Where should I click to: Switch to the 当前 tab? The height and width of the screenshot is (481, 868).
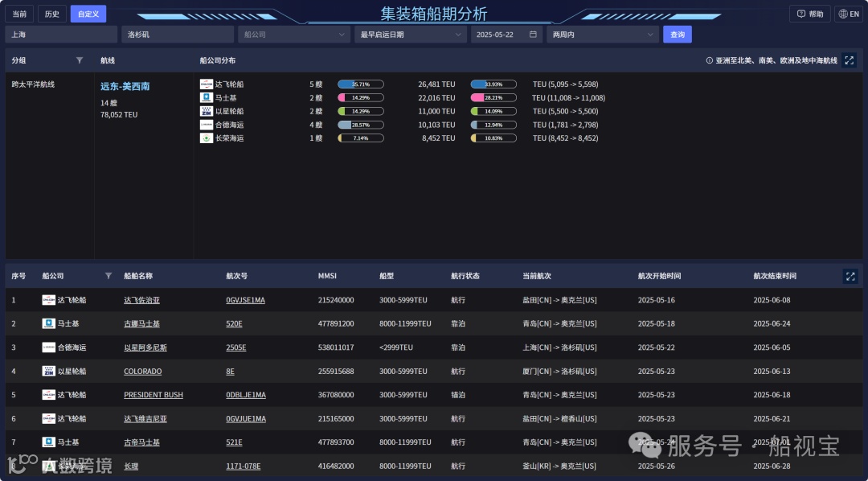[x=19, y=14]
